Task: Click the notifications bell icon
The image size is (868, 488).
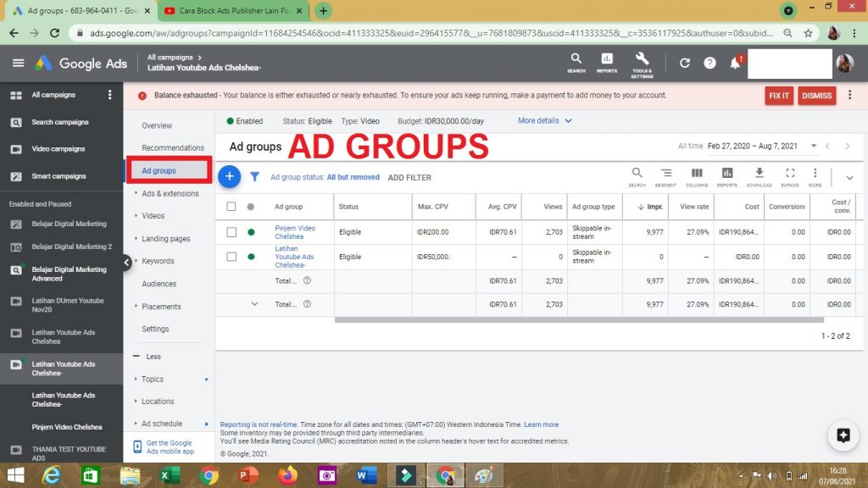Action: (x=735, y=64)
